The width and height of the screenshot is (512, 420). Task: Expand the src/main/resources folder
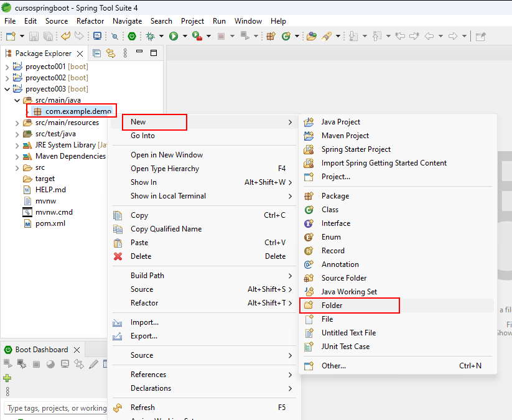pos(17,123)
